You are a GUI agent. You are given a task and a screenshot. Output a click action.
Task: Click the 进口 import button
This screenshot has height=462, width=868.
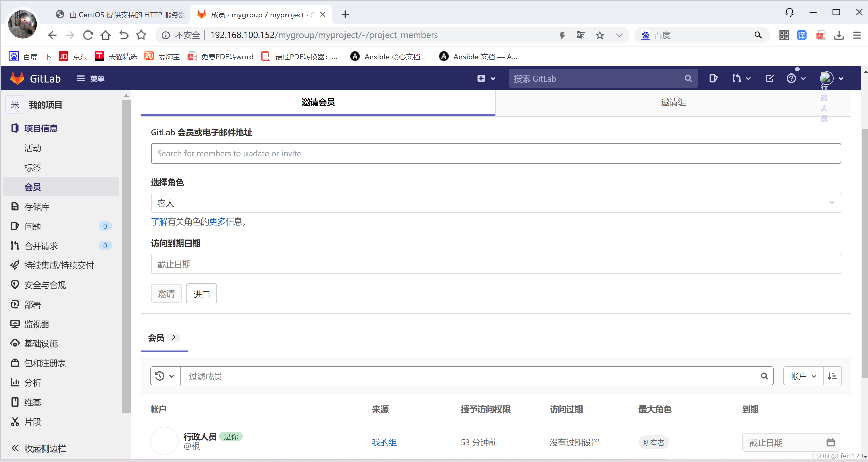pos(201,294)
